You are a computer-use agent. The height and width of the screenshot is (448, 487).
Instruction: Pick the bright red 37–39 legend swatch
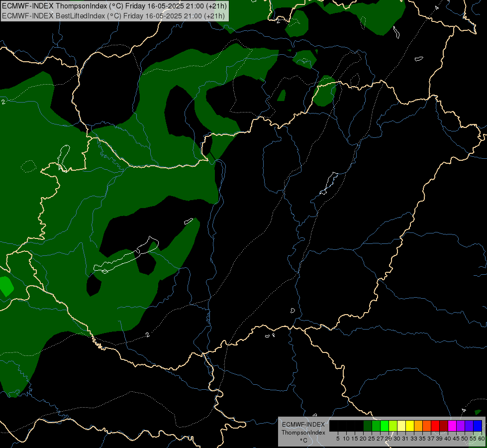[435, 426]
